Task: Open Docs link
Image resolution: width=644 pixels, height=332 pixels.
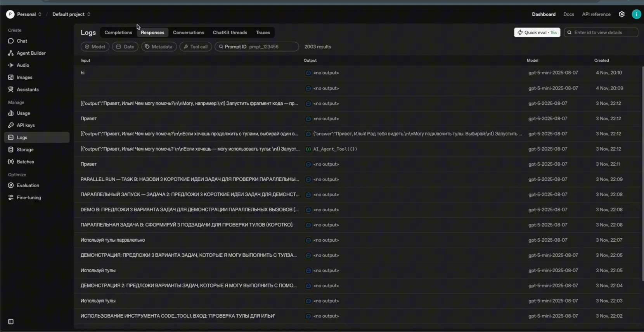Action: click(568, 14)
